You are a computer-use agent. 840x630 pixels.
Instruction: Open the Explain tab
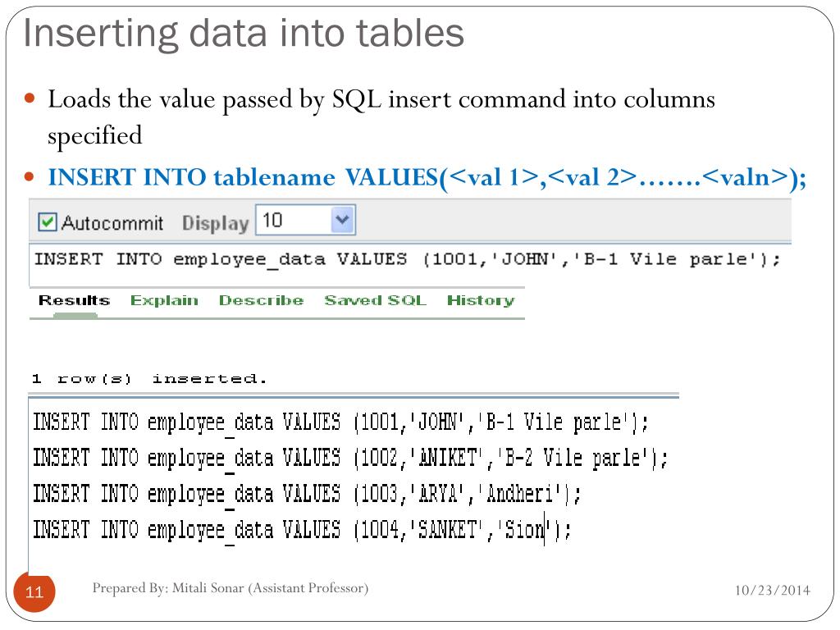pos(164,300)
